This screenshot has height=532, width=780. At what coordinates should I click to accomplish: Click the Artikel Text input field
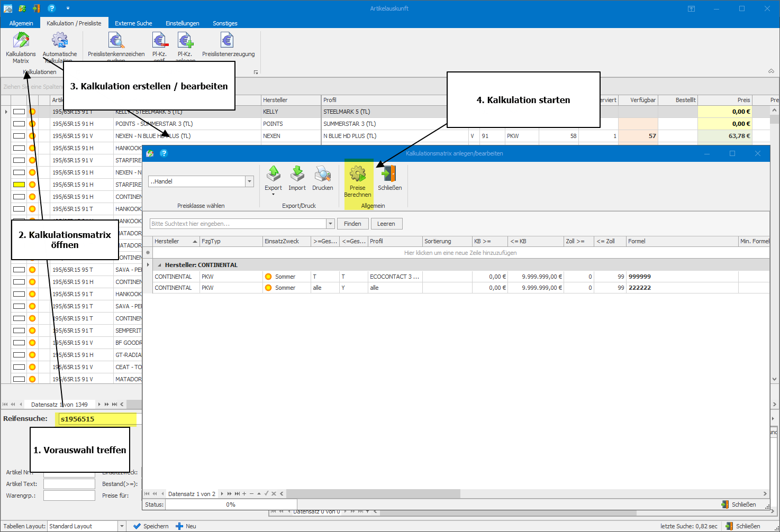69,484
